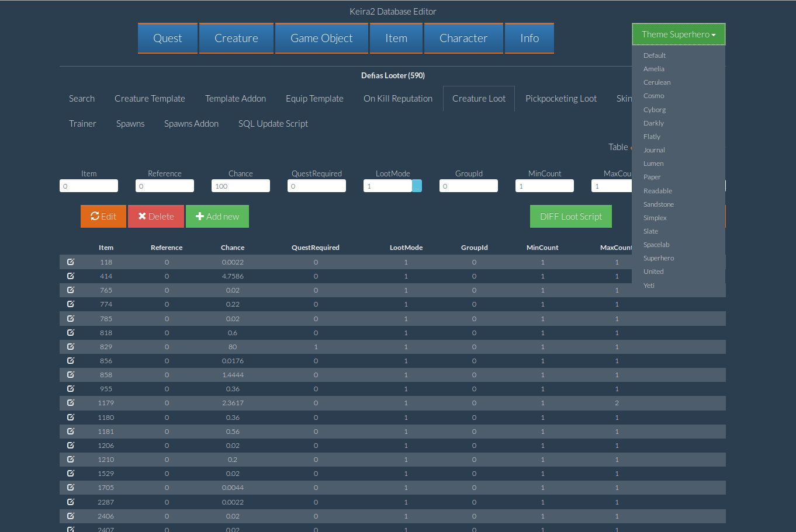Click the orange Edit button
This screenshot has height=532, width=796.
(x=103, y=216)
